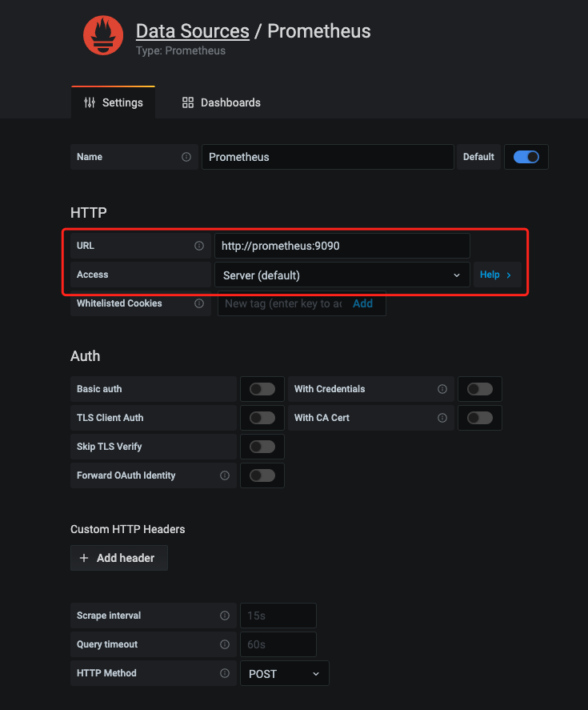Click the Query timeout input field
This screenshot has height=710, width=588.
coord(278,644)
